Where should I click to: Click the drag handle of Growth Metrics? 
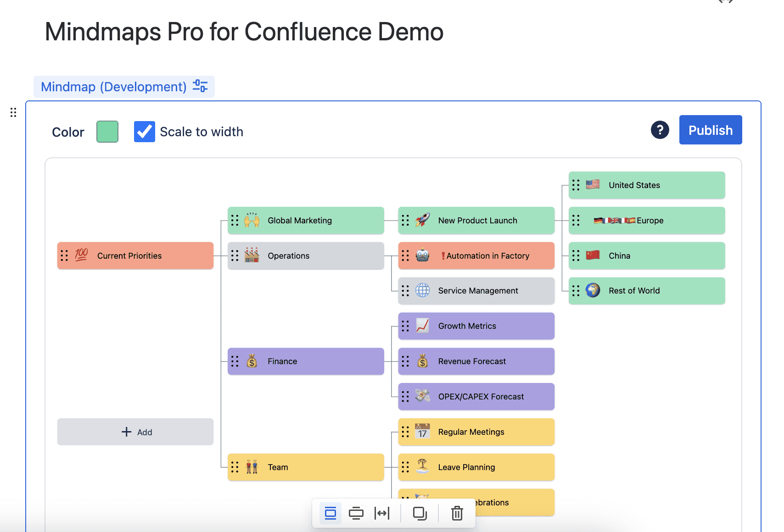coord(405,326)
